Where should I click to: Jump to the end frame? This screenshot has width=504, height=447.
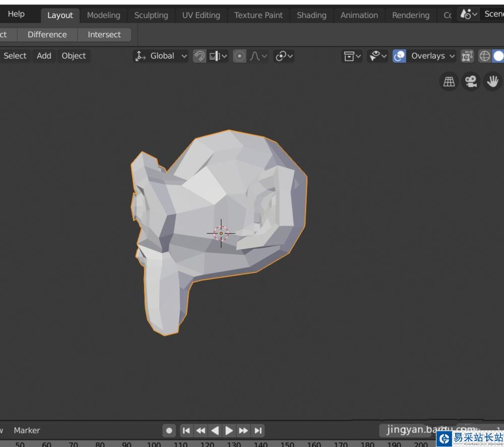[x=258, y=430]
